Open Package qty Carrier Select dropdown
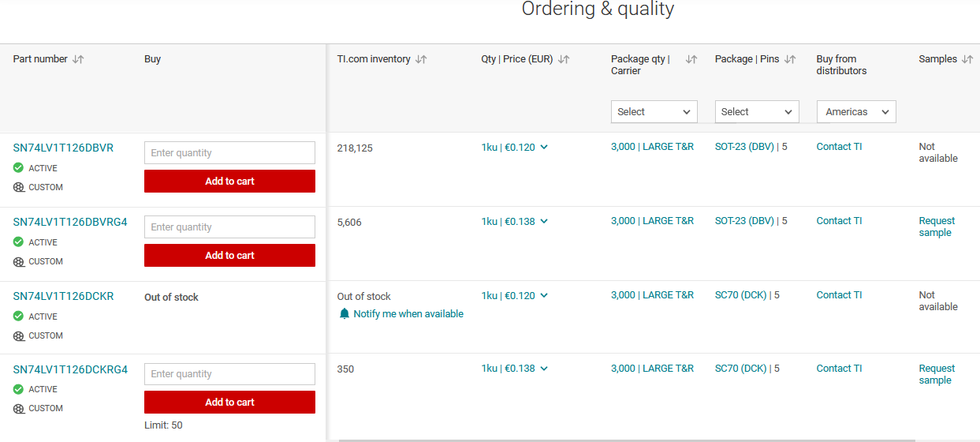980x442 pixels. (x=654, y=112)
